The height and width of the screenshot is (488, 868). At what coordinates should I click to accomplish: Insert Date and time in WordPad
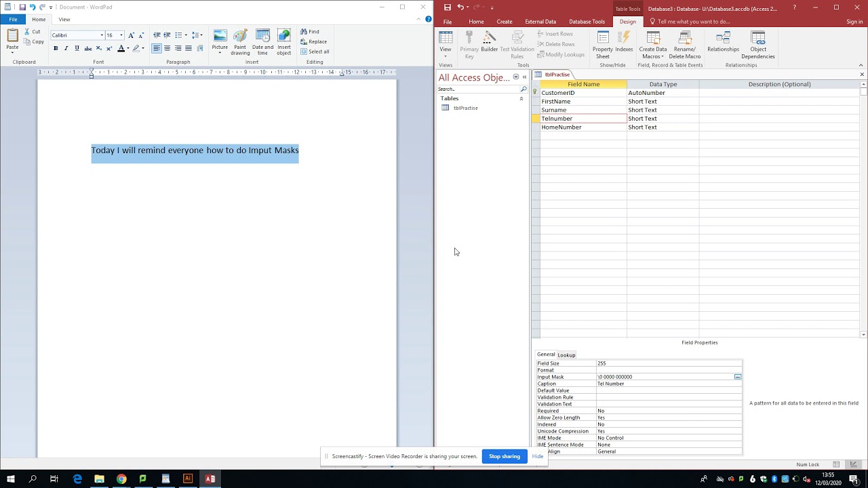pos(262,42)
